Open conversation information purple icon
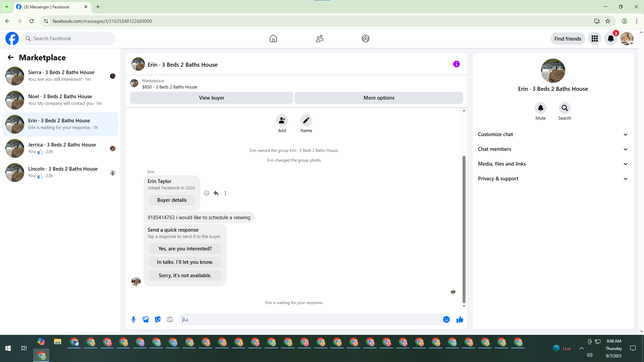The height and width of the screenshot is (362, 644). 457,64
